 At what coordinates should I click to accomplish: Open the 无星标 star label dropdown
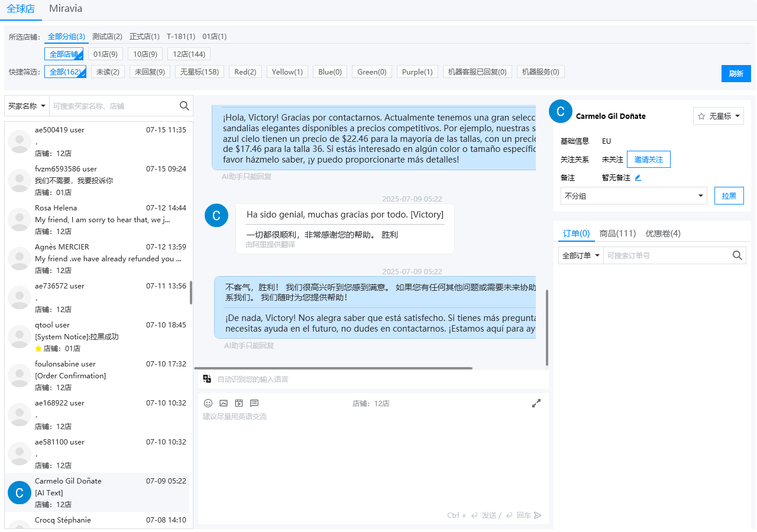point(718,116)
